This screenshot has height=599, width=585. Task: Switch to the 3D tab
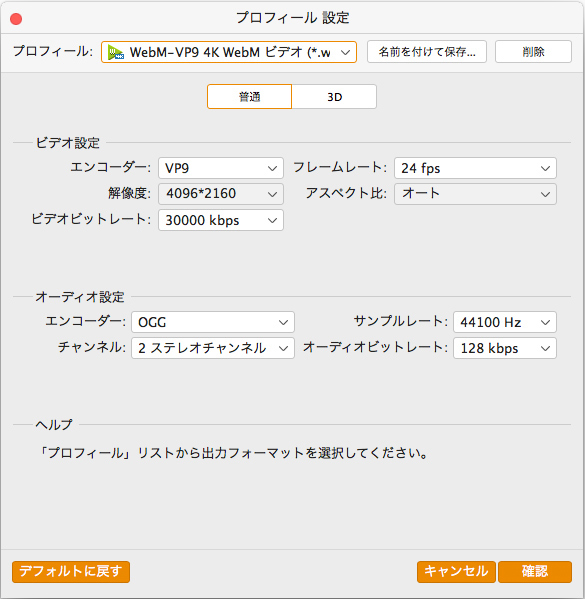pos(334,97)
